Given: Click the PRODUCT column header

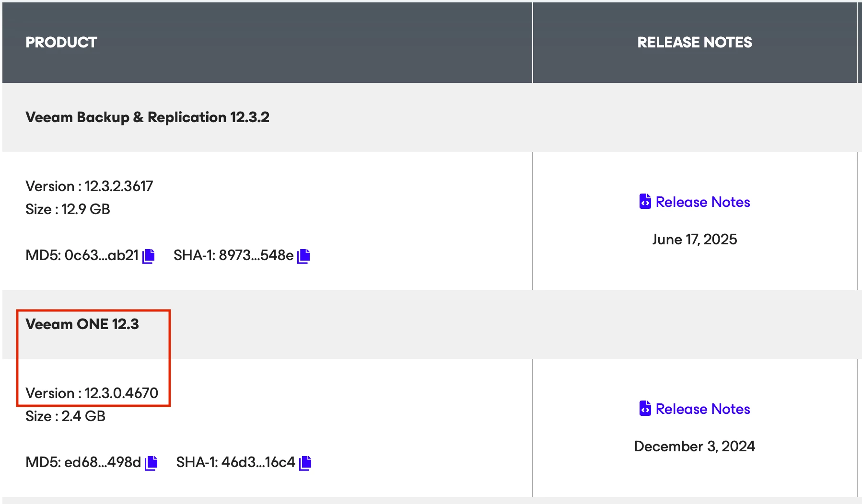Looking at the screenshot, I should tap(61, 43).
